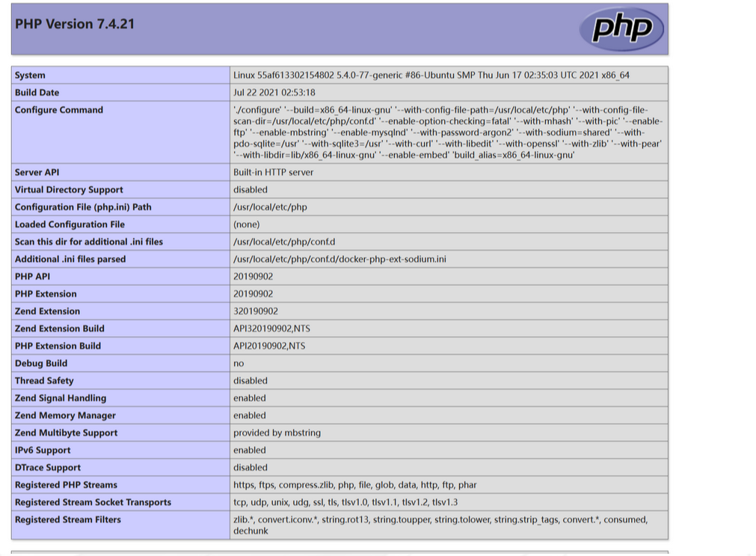Select the './configure' command value text
The height and width of the screenshot is (556, 756).
tap(448, 132)
